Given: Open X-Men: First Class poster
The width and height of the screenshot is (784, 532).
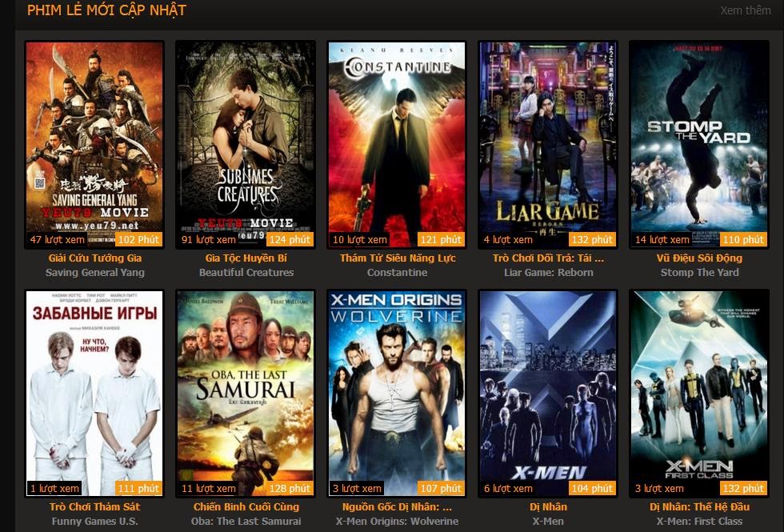Looking at the screenshot, I should (x=699, y=393).
